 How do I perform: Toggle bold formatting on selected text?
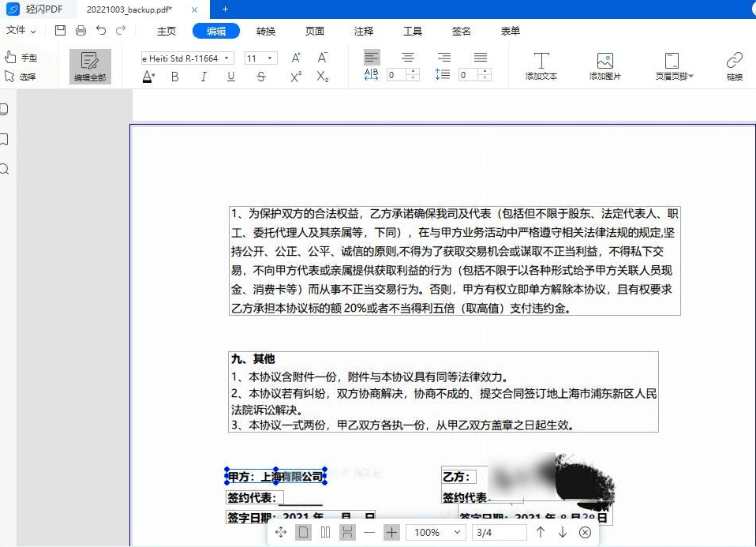point(174,77)
